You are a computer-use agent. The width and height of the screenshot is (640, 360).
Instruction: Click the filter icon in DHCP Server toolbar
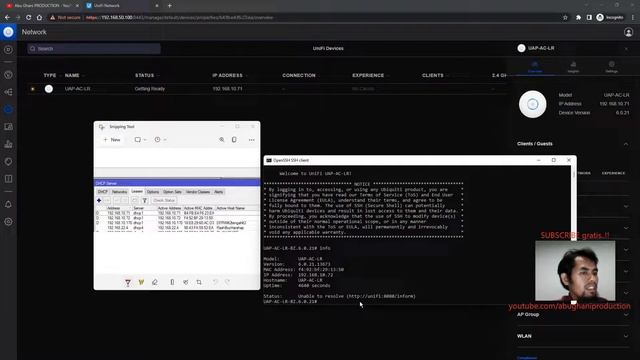144,200
